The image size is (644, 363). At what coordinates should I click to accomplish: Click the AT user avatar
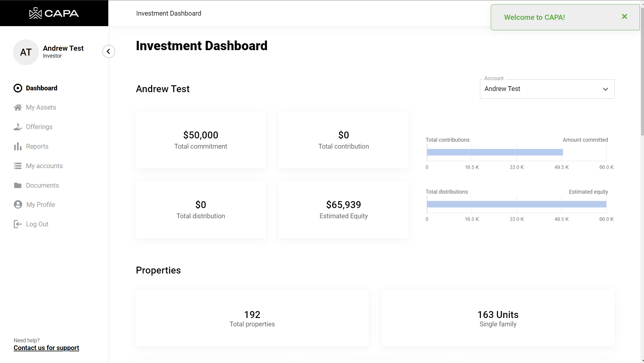coord(26,52)
